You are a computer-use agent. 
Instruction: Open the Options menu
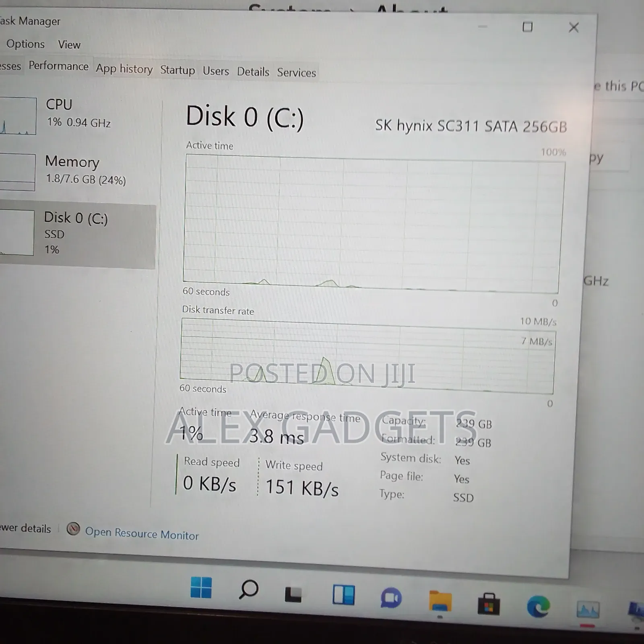coord(25,44)
